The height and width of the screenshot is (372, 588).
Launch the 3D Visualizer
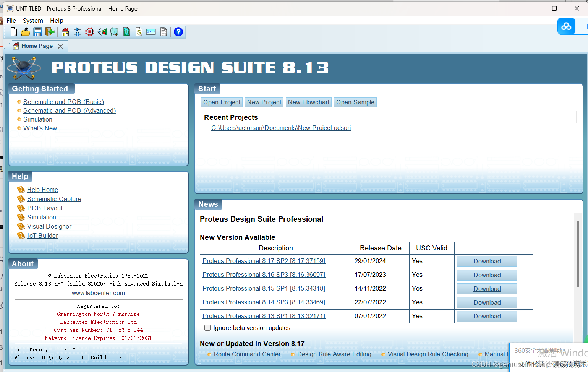[102, 32]
